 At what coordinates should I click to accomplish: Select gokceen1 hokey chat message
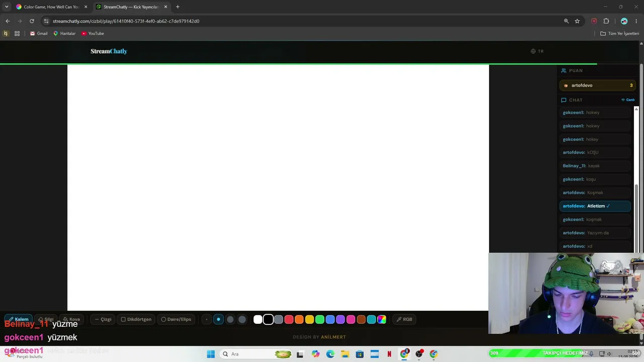(x=595, y=139)
